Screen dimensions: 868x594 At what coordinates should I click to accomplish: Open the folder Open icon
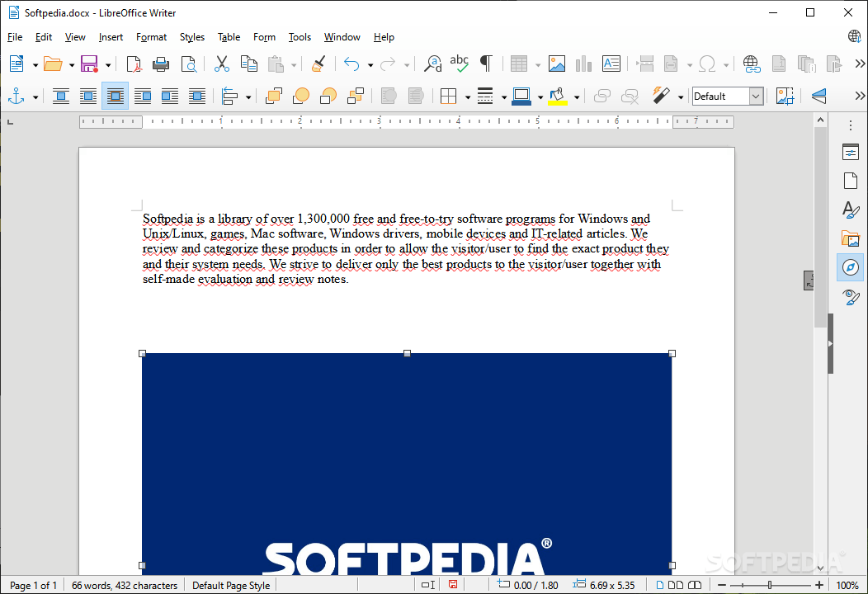[53, 64]
